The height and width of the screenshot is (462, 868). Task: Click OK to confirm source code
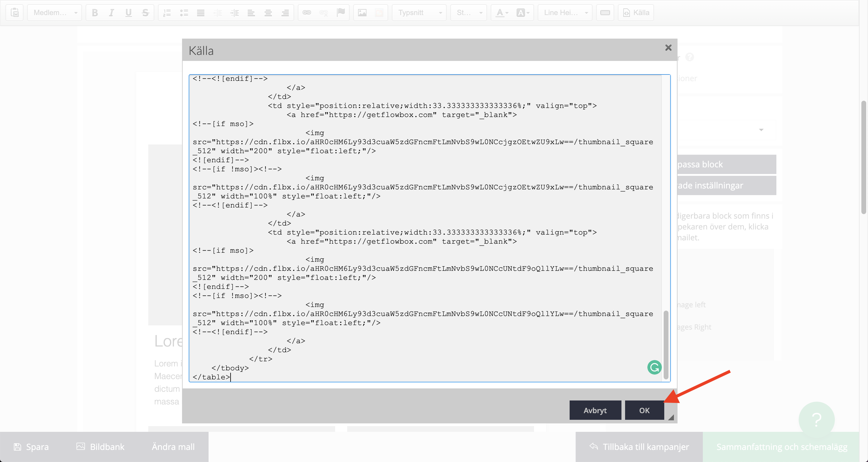point(644,410)
